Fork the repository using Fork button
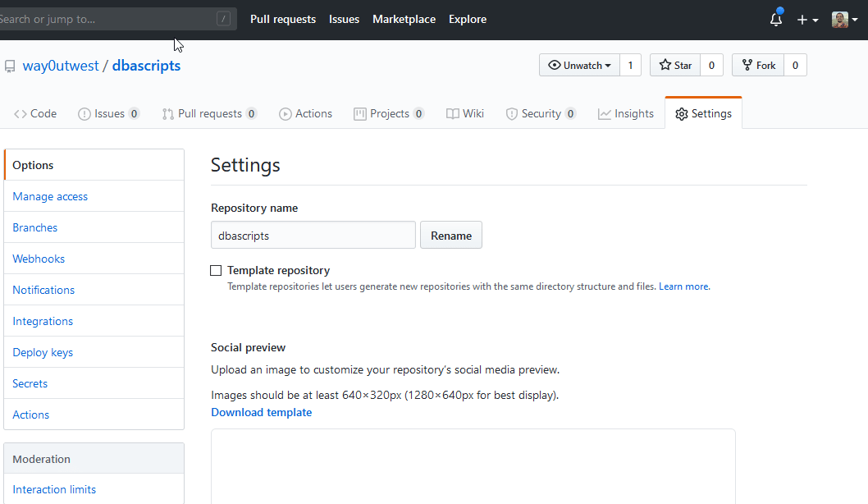868x504 pixels. (758, 66)
